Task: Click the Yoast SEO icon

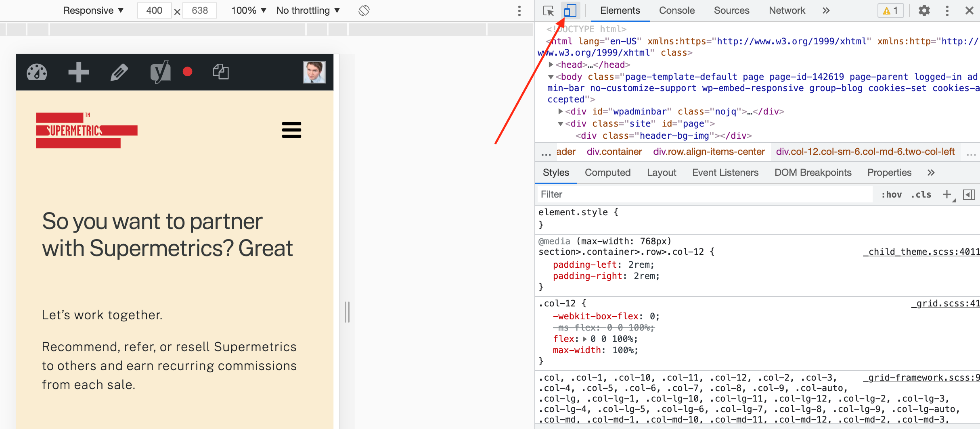Action: click(x=160, y=72)
